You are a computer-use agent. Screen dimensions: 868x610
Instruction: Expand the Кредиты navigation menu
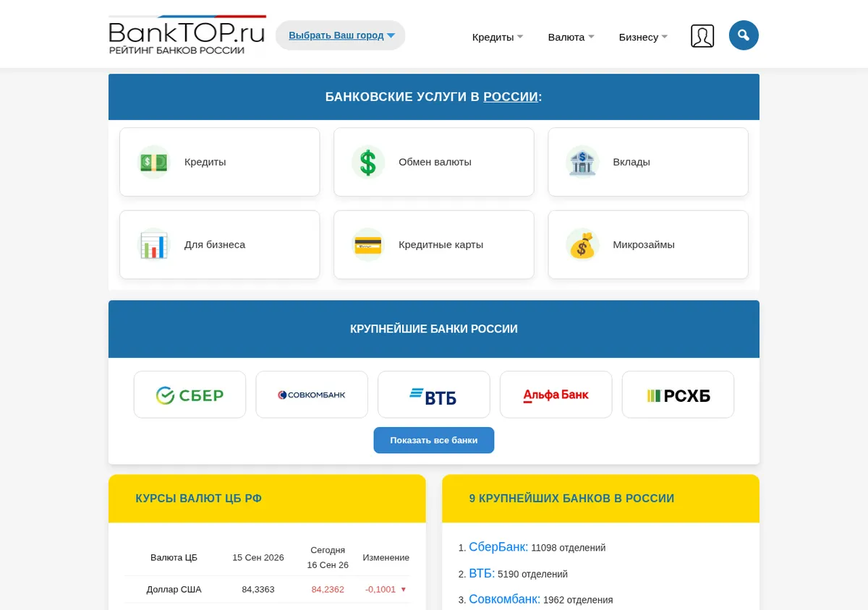click(x=498, y=37)
